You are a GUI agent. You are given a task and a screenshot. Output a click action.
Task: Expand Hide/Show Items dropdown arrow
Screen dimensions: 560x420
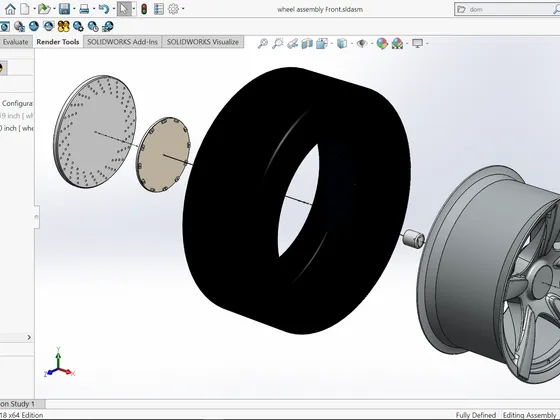coord(372,44)
